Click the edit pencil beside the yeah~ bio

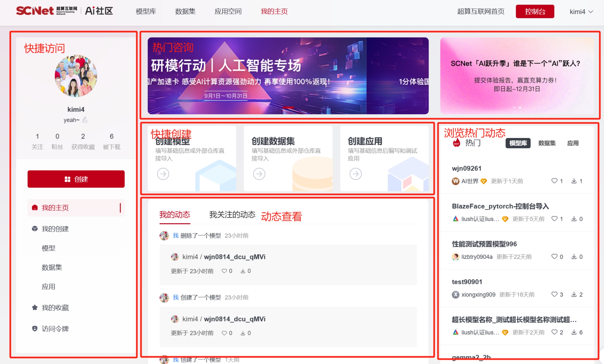tap(85, 120)
